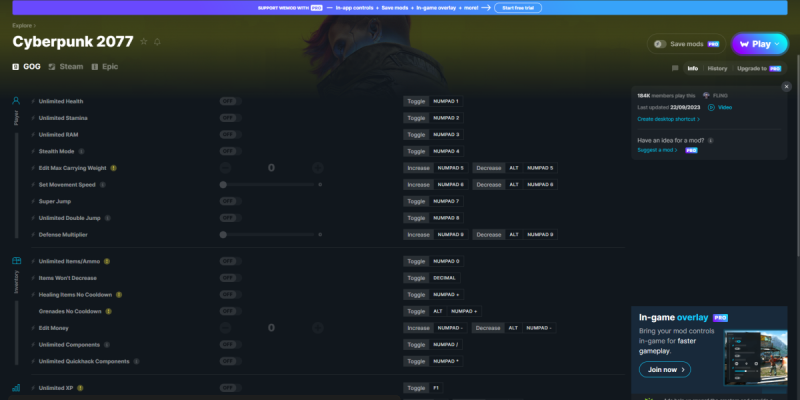Click the Start free trial button
The height and width of the screenshot is (400, 800).
pos(522,7)
